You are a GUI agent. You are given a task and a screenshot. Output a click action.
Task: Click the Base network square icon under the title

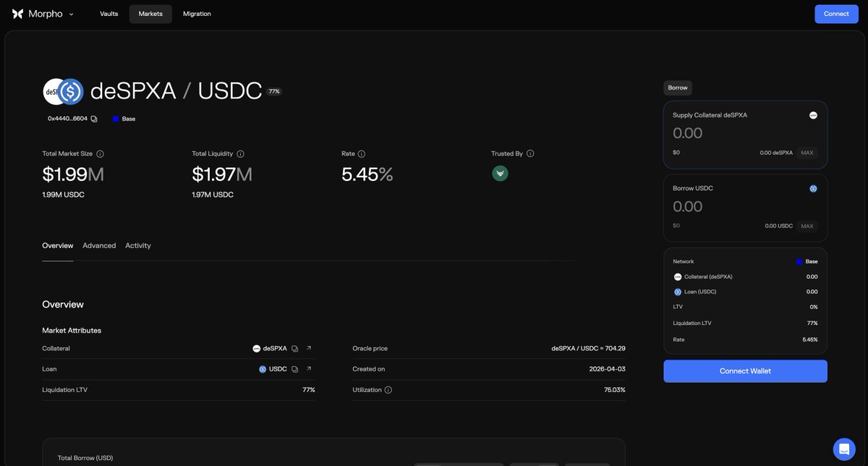click(x=116, y=119)
